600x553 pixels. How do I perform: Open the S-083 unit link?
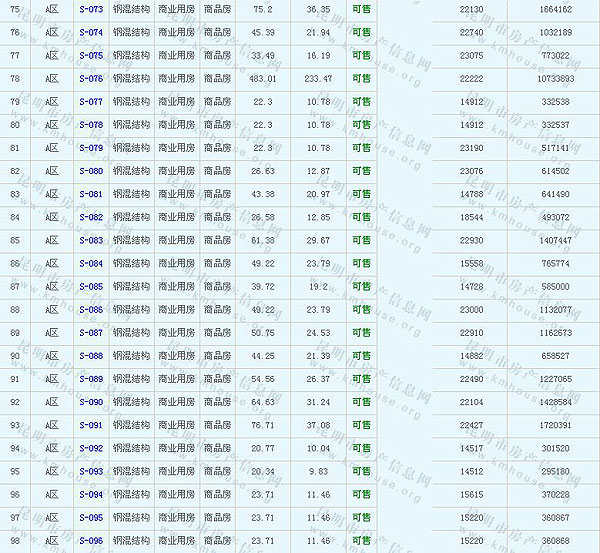90,240
